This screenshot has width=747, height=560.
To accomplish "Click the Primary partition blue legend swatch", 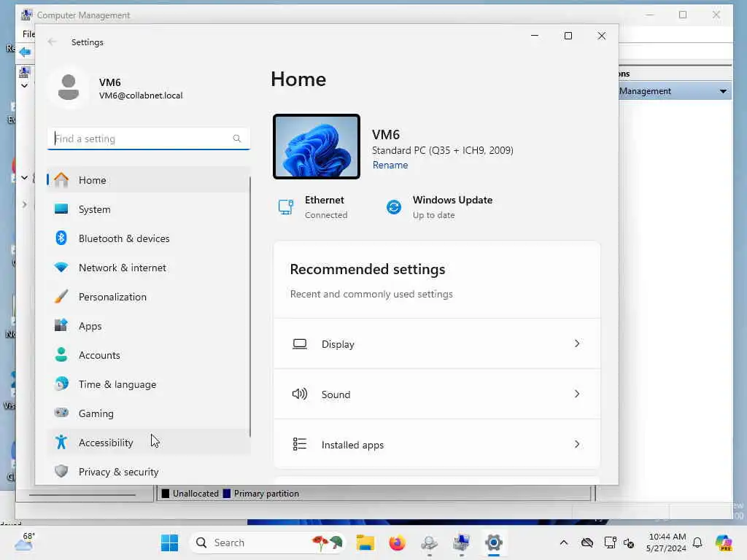I will click(227, 494).
